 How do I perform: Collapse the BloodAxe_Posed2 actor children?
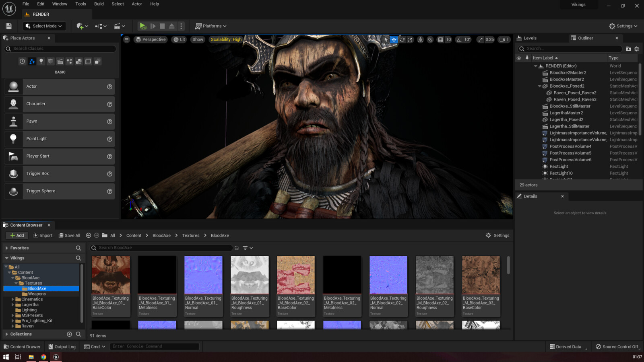click(540, 86)
